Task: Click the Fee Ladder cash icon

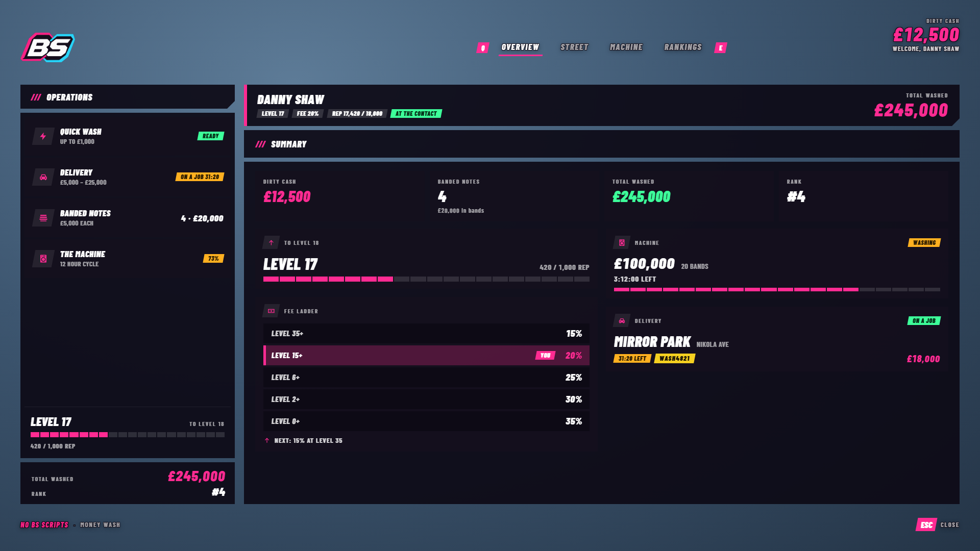Action: pos(271,311)
